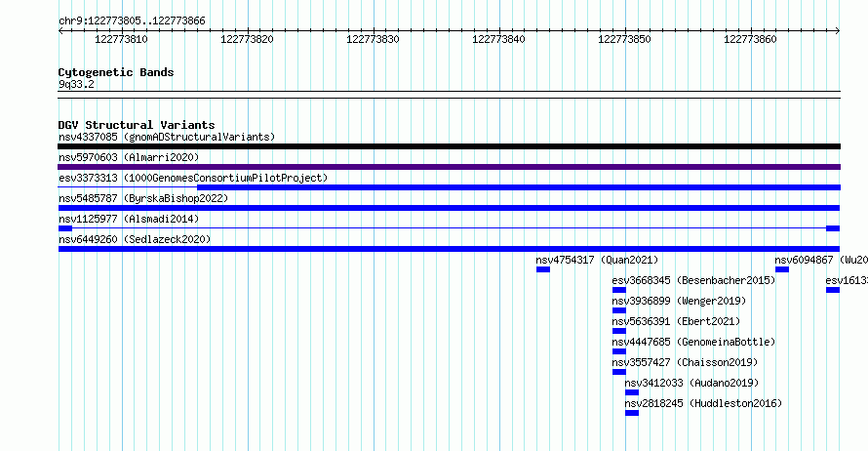Image resolution: width=868 pixels, height=451 pixels.
Task: Select the small bar under nsv2818245
Action: point(632,413)
